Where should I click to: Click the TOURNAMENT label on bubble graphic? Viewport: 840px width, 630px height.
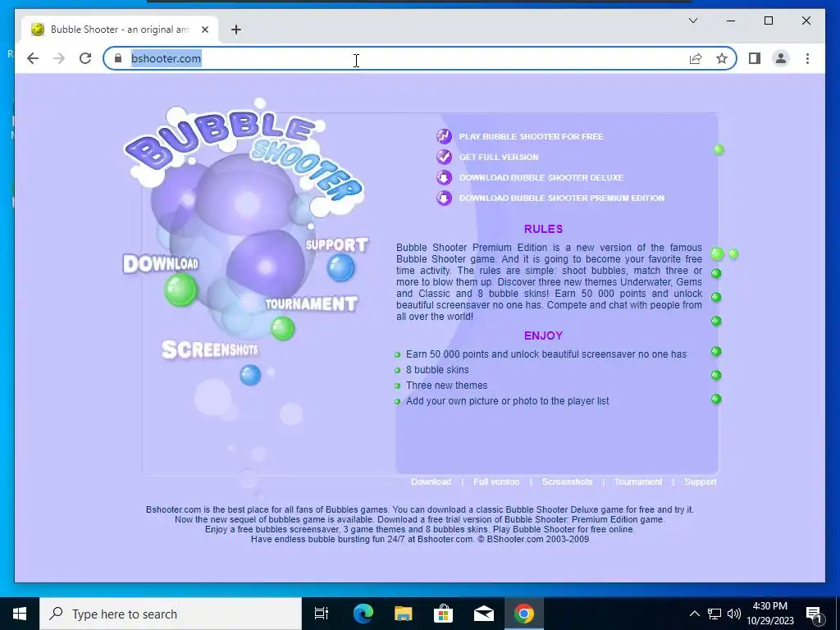tap(311, 304)
